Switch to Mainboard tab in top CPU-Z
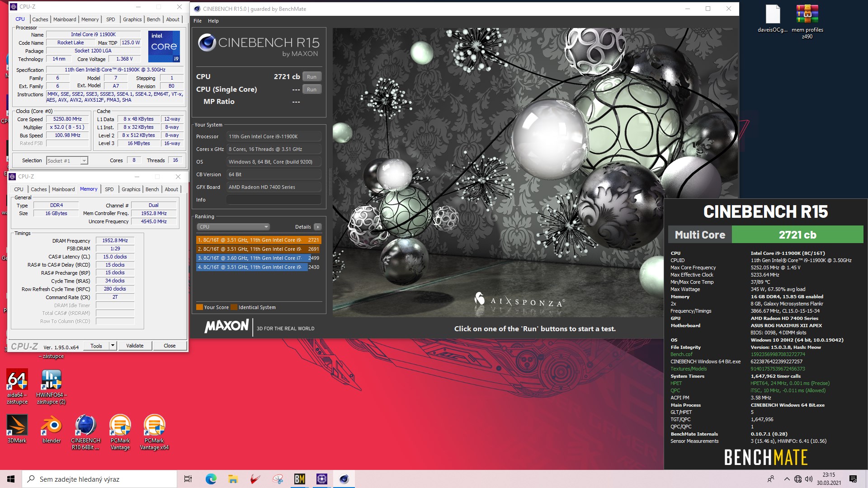The height and width of the screenshot is (488, 868). tap(65, 19)
